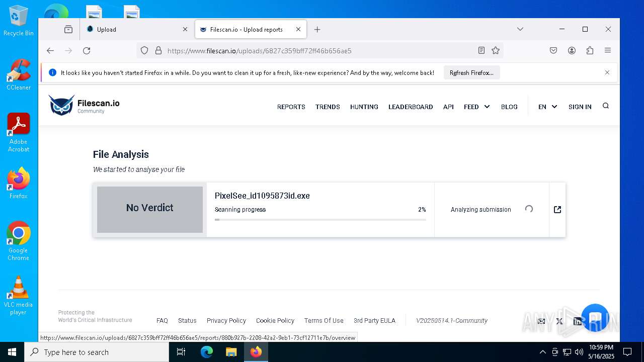Open the Status footer link

point(187,320)
